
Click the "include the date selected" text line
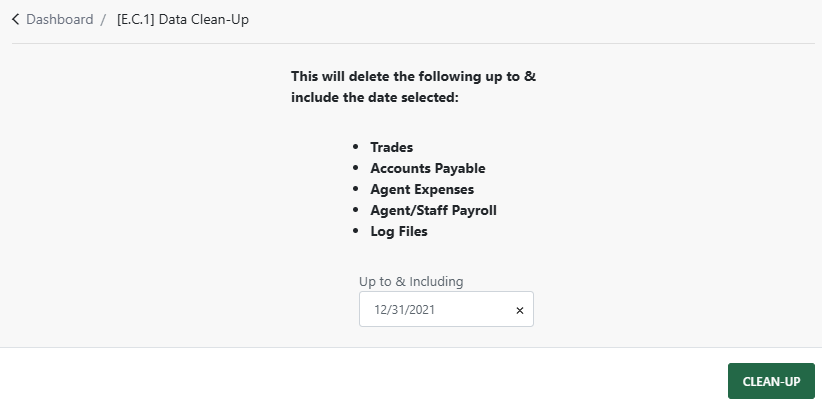coord(374,97)
